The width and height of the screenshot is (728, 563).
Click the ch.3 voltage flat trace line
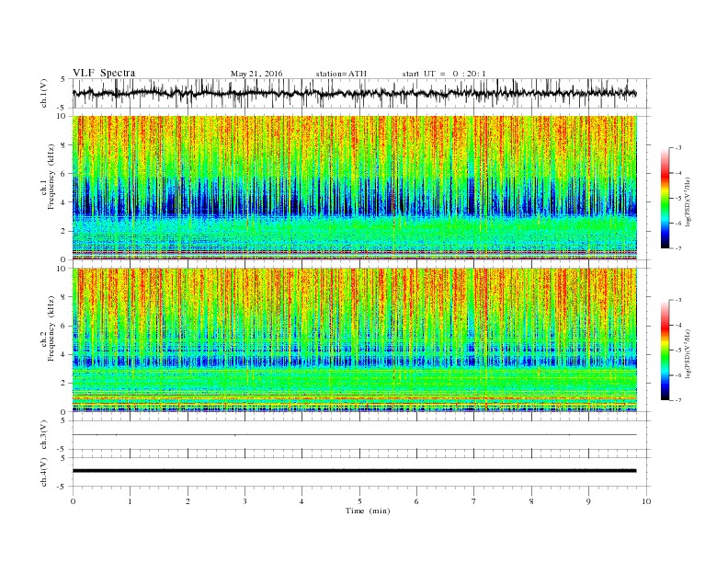coord(355,435)
